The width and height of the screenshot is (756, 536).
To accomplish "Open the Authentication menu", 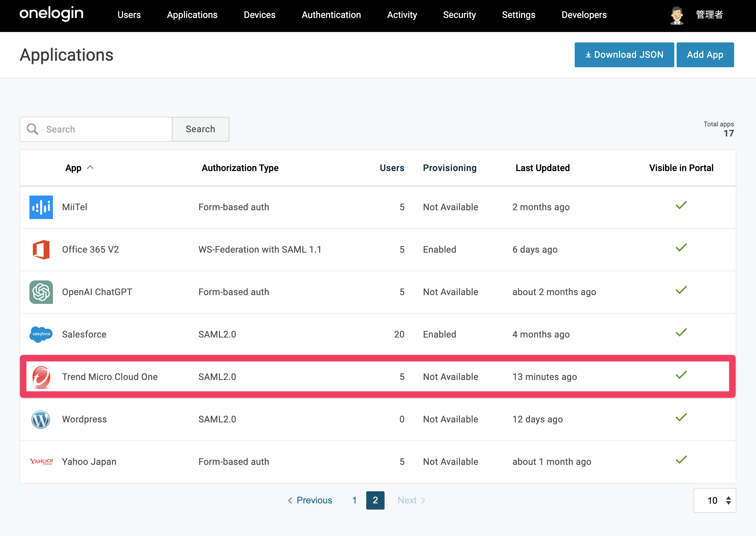I will (331, 15).
